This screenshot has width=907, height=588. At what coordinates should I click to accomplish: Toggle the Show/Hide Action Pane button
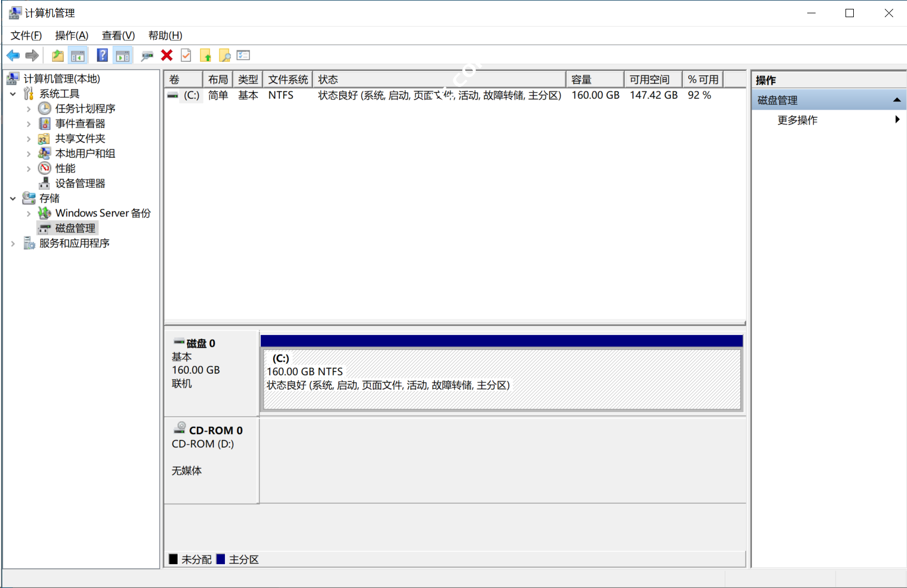pos(122,55)
